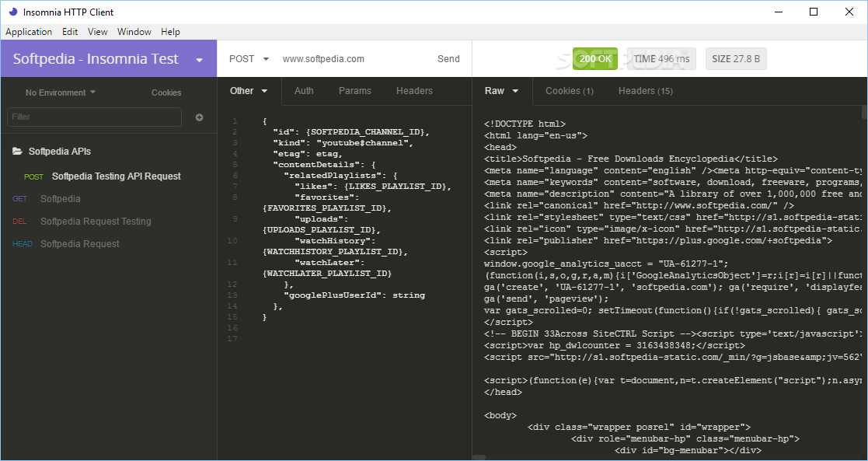Click line number 17 in editor
This screenshot has width=868, height=461.
(x=232, y=338)
